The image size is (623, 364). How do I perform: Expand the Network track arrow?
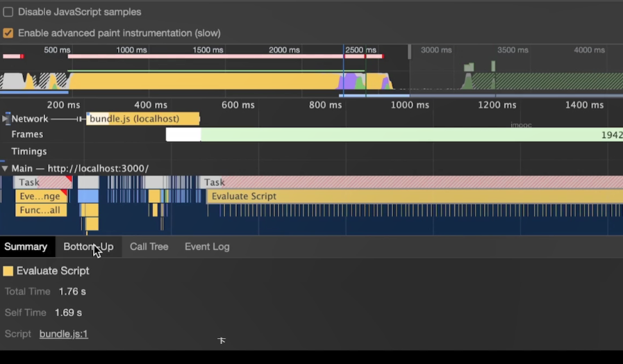(x=5, y=119)
